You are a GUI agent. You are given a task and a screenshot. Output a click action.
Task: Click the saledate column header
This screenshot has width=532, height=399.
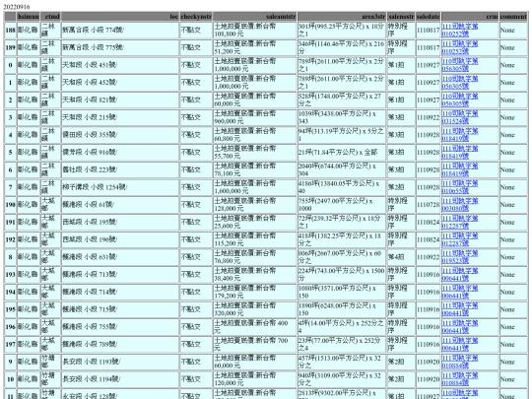[x=429, y=17]
